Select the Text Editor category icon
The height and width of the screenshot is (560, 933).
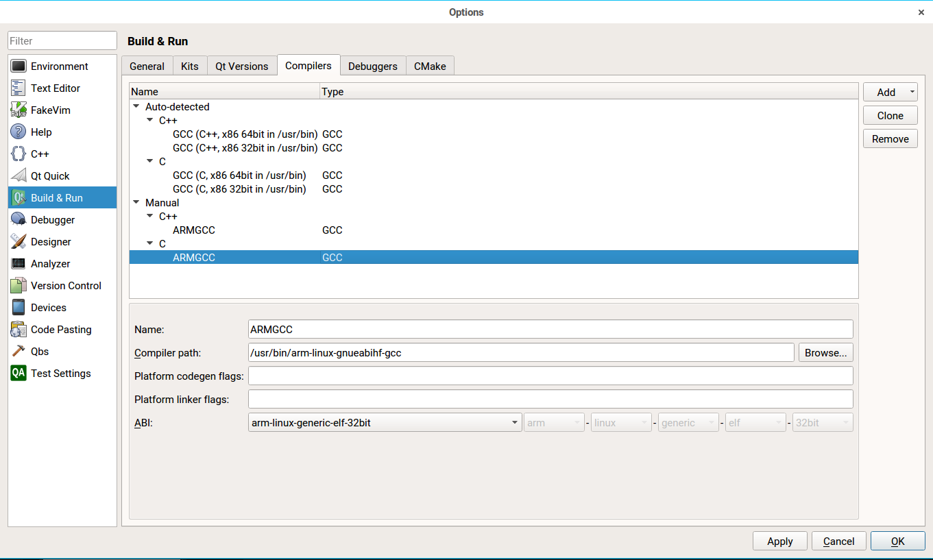(x=19, y=88)
